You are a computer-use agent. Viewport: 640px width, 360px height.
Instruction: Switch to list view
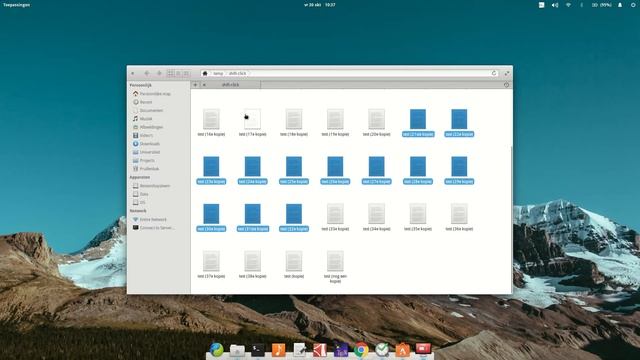(x=178, y=73)
